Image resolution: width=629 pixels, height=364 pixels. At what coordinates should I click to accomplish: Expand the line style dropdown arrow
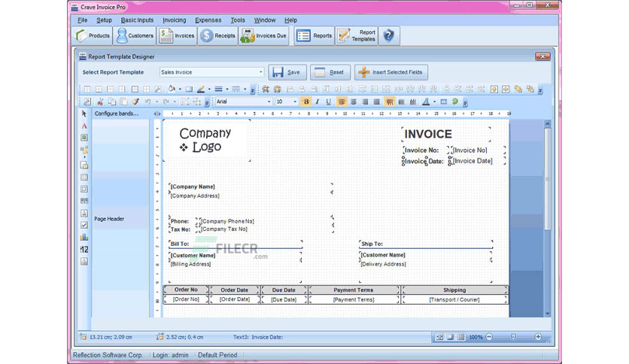point(245,89)
